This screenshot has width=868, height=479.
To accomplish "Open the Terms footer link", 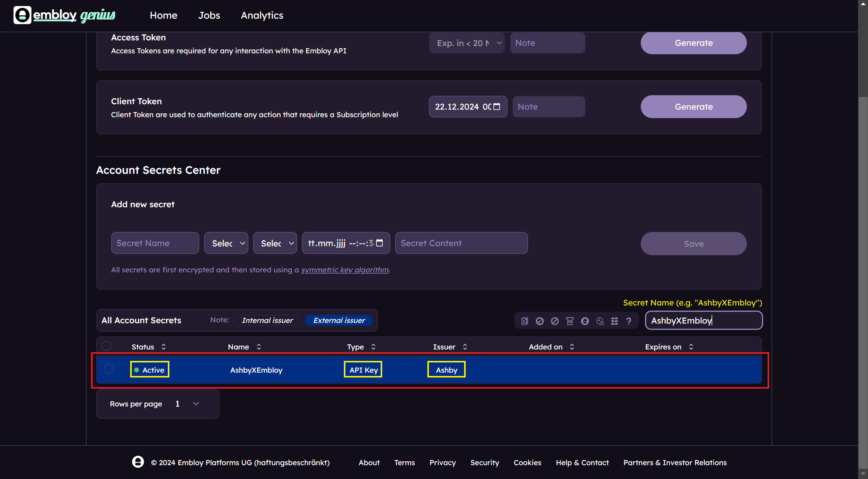I will 404,462.
